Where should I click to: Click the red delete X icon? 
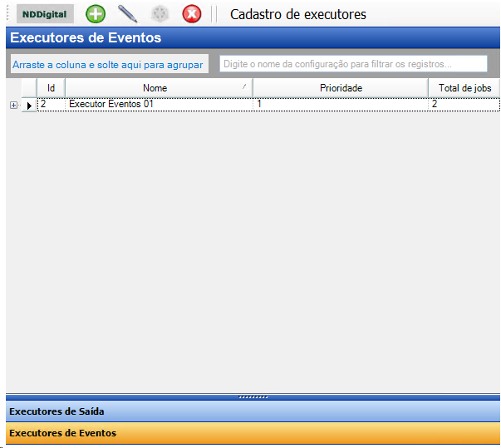[x=192, y=14]
